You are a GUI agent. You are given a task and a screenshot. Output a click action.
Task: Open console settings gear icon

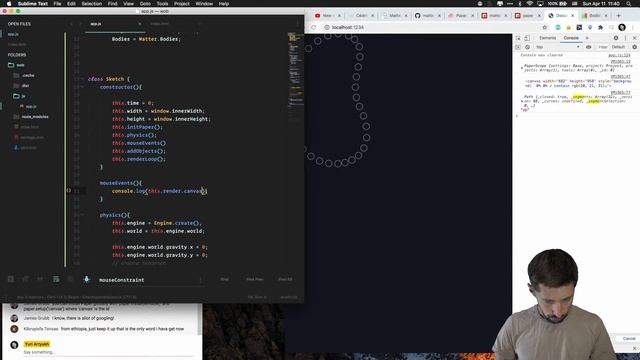pyautogui.click(x=634, y=47)
